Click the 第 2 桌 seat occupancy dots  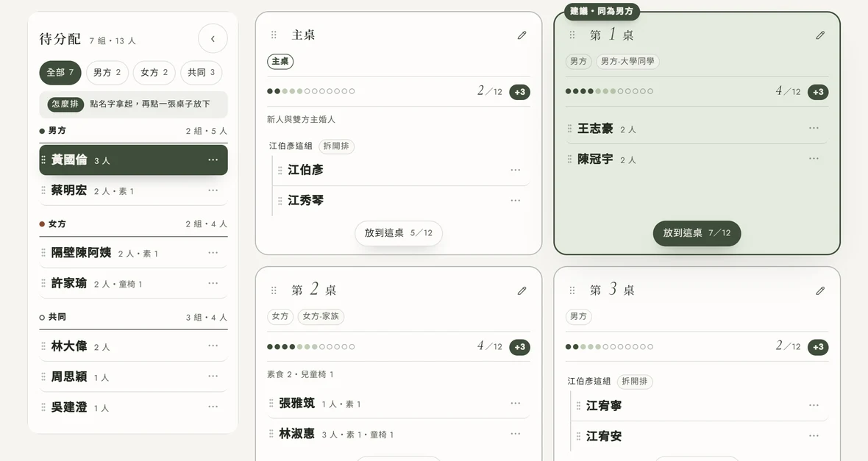[x=311, y=347]
